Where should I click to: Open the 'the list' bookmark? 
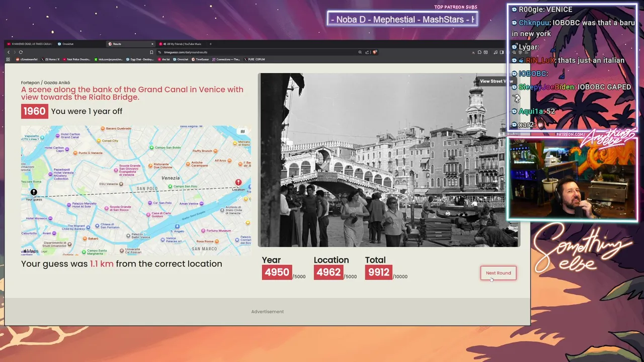pos(164,59)
